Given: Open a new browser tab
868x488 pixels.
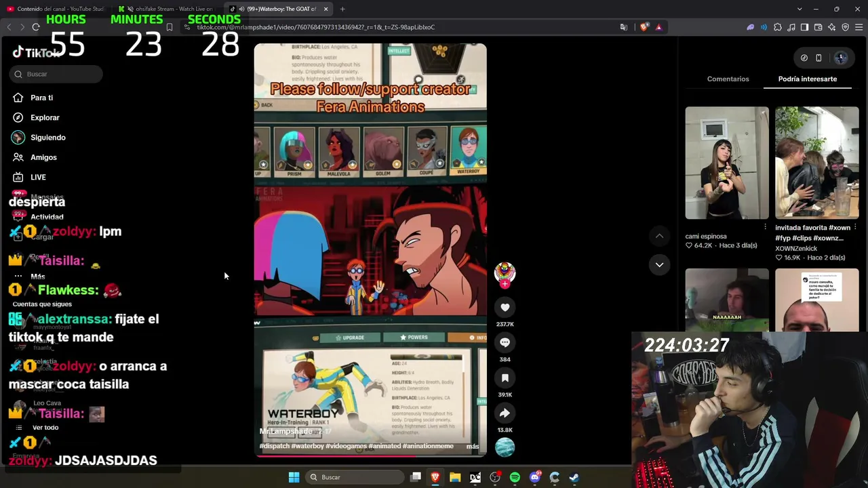Looking at the screenshot, I should click(342, 9).
